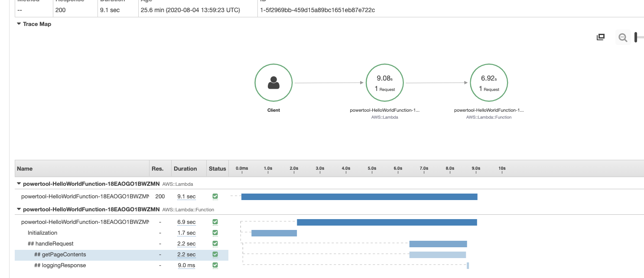Select the 6.92s Lambda::Function node
The image size is (644, 278).
[489, 83]
